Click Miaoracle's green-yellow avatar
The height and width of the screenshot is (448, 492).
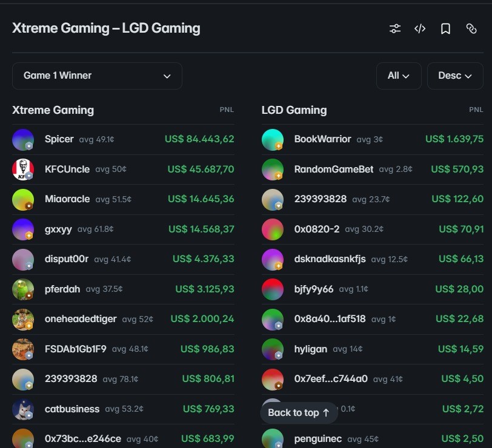pos(23,199)
